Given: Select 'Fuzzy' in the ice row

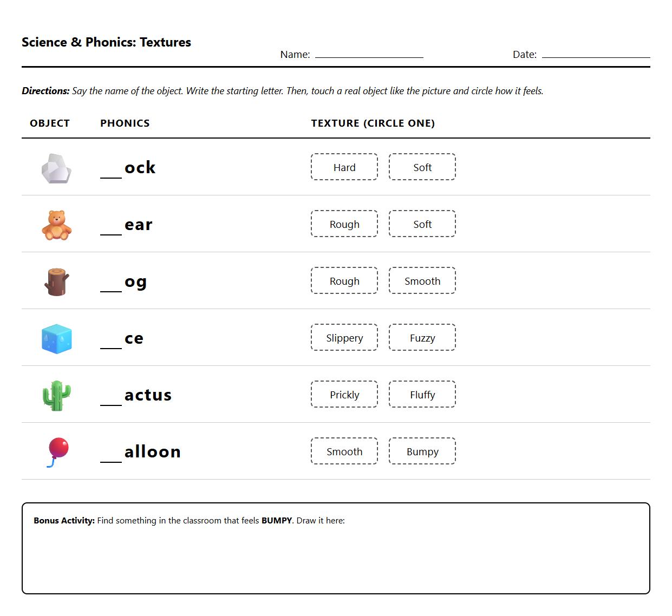Looking at the screenshot, I should tap(422, 337).
